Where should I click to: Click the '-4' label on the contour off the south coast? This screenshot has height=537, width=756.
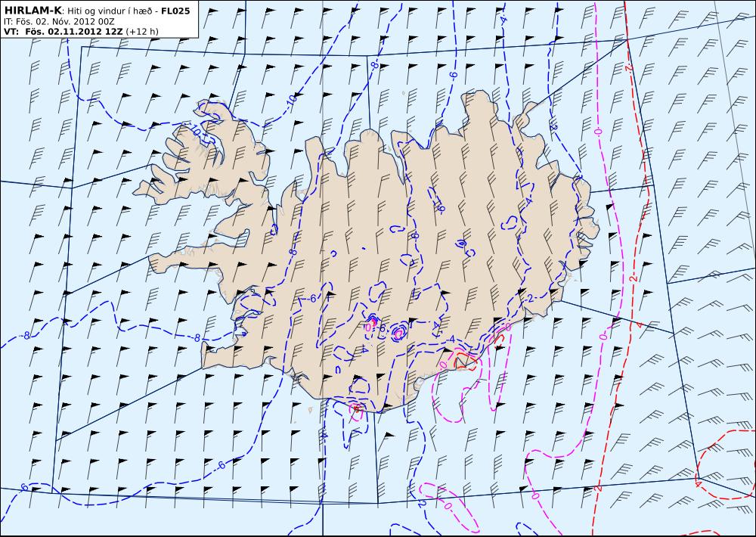(324, 435)
